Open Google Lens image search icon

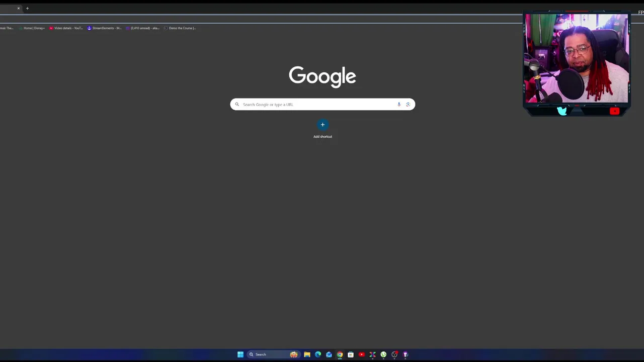(408, 105)
